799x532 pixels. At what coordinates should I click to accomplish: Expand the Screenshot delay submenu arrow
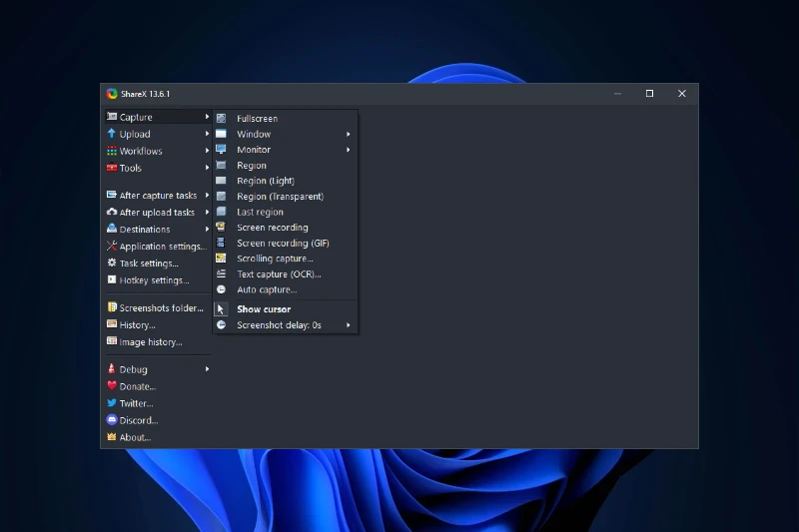click(x=348, y=324)
